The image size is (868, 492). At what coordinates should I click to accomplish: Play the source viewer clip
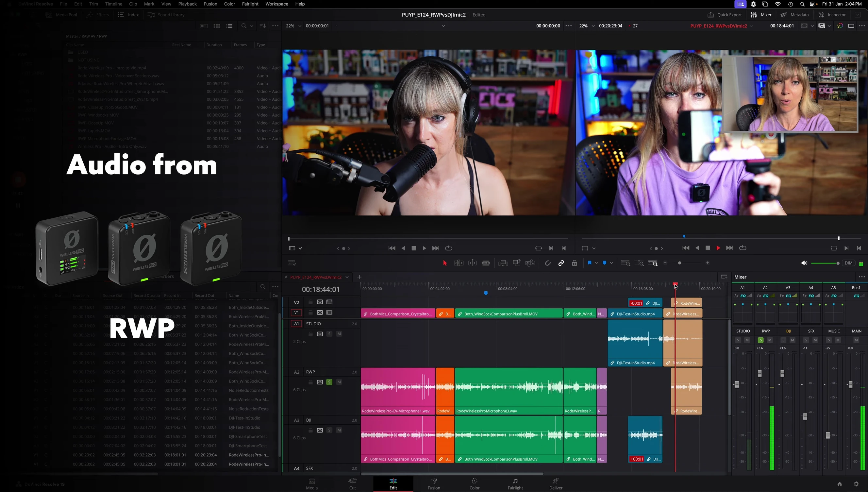click(424, 248)
